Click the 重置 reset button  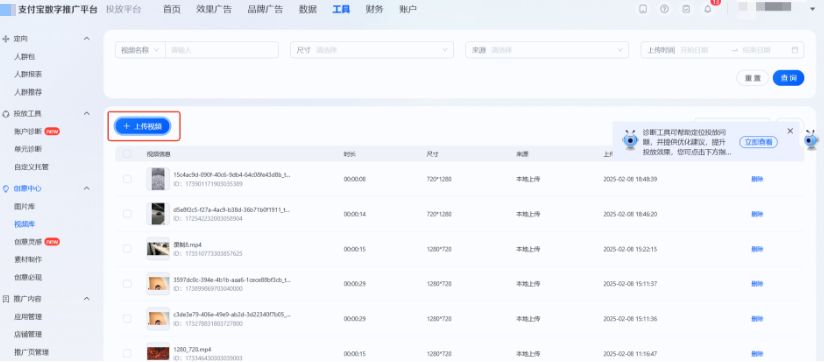tap(753, 78)
